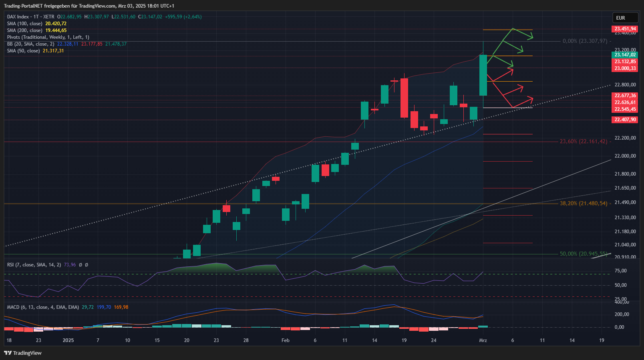
Task: Click the TradingView logo
Action: pyautogui.click(x=23, y=353)
